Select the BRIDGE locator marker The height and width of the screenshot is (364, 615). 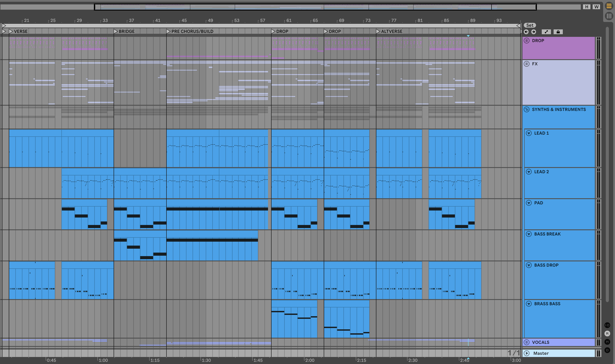116,31
